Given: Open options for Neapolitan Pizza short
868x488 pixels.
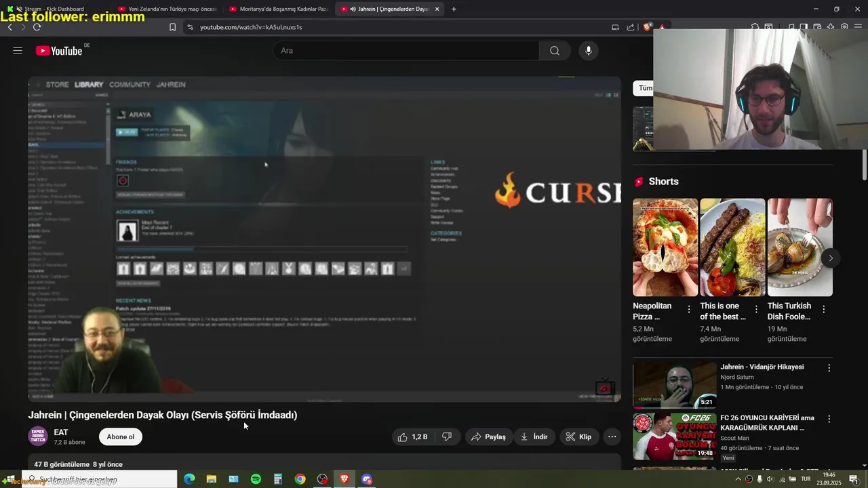Looking at the screenshot, I should 689,309.
